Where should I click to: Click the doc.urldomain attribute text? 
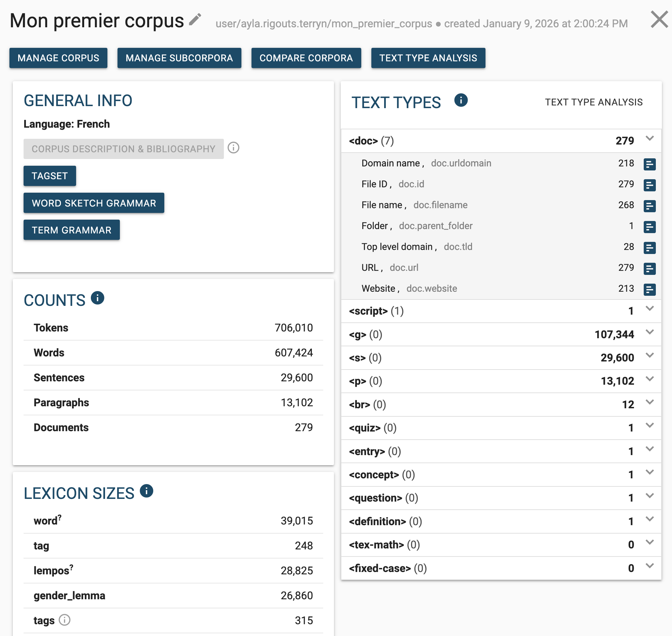pyautogui.click(x=461, y=163)
